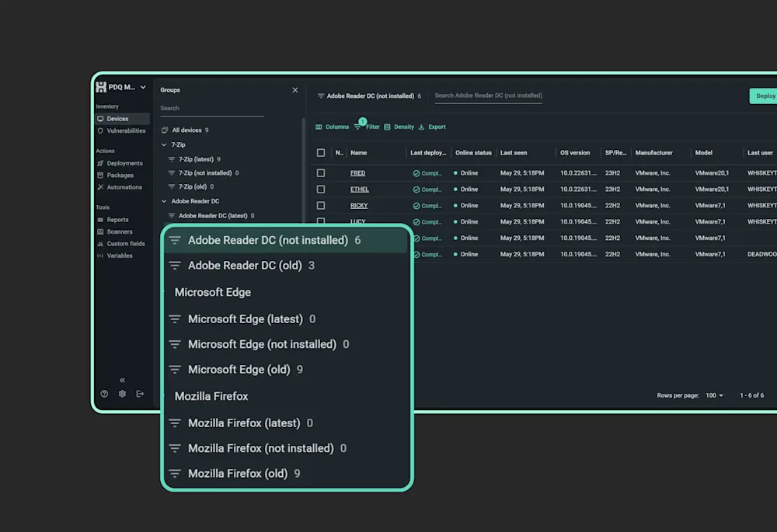This screenshot has width=777, height=532.
Task: Click FRED's completed deployment status icon
Action: [416, 174]
